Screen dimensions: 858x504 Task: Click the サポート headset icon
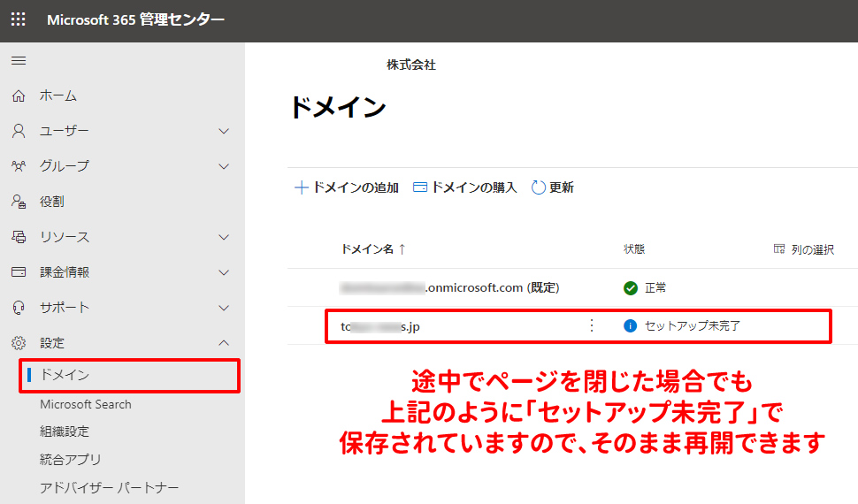click(19, 308)
